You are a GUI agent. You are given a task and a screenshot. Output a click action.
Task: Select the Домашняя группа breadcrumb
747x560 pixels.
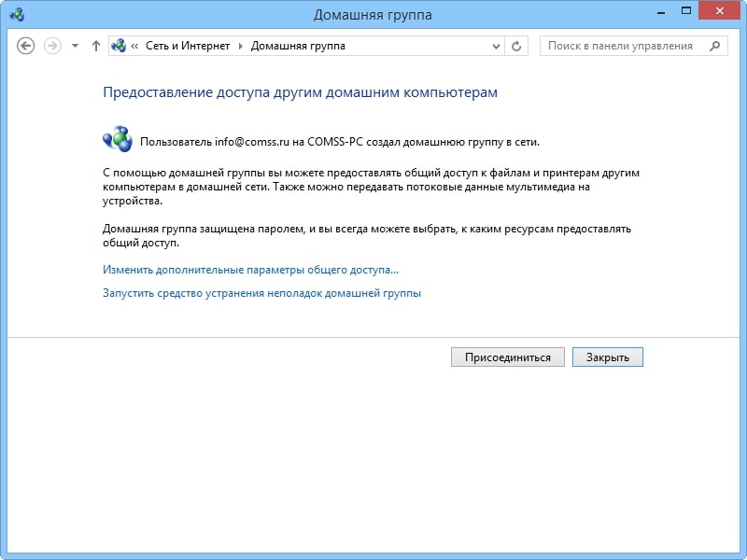298,46
